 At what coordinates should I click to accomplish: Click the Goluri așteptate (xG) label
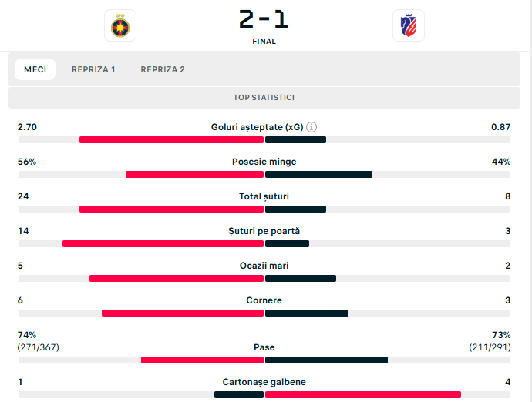[257, 127]
